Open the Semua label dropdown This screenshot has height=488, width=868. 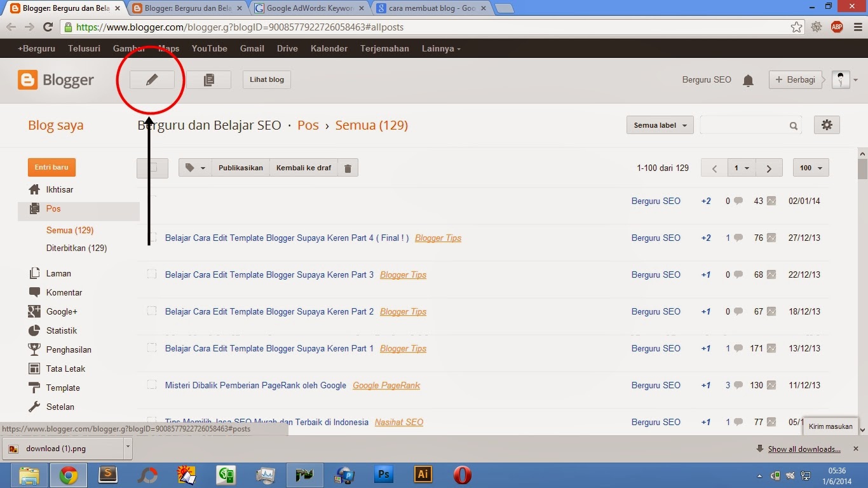click(660, 125)
